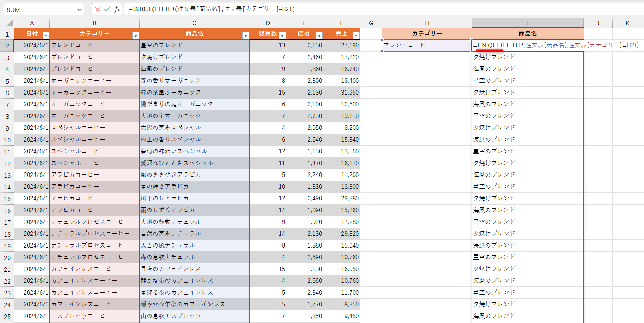Select column A header
The image size is (644, 323).
(32, 23)
